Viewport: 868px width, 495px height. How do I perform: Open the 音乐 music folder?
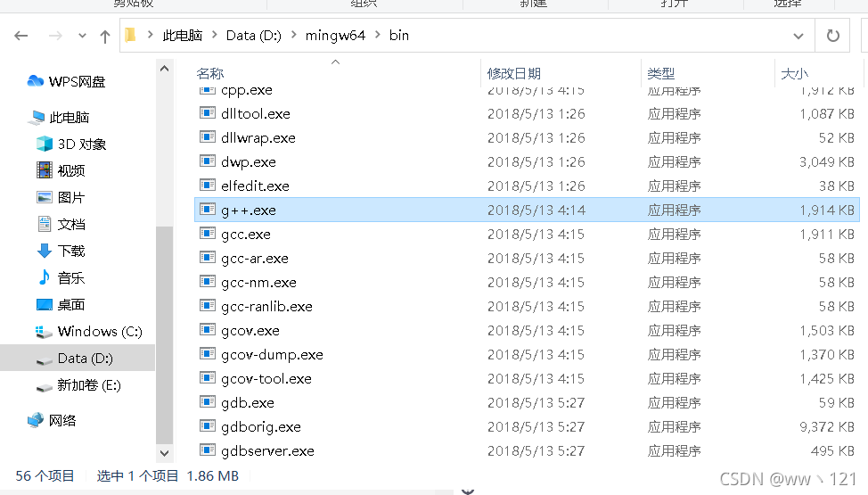(x=61, y=277)
